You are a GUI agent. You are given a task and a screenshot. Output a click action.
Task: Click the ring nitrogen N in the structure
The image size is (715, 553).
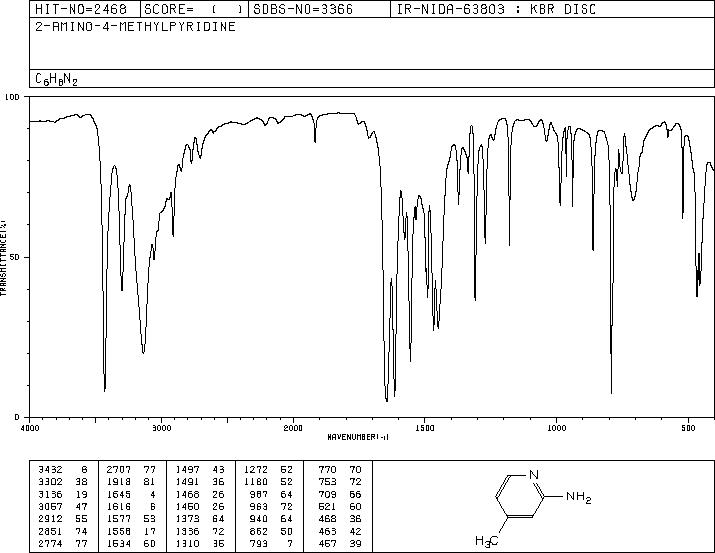[534, 475]
